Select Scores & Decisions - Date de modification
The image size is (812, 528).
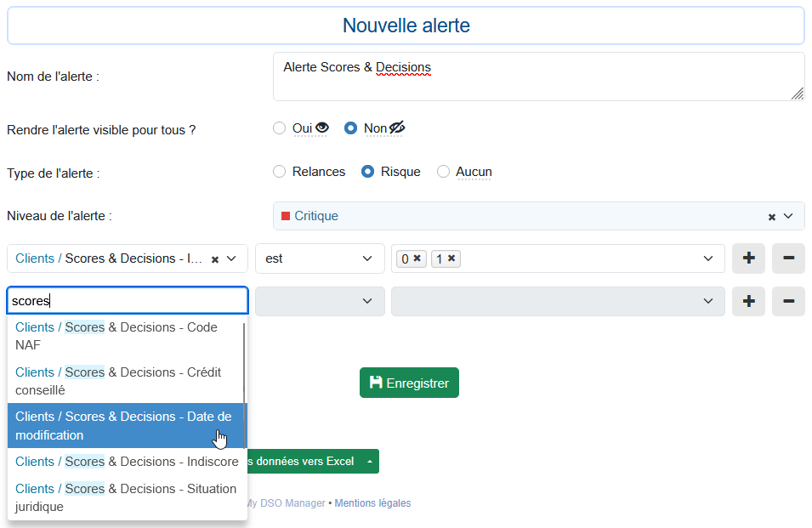[123, 425]
